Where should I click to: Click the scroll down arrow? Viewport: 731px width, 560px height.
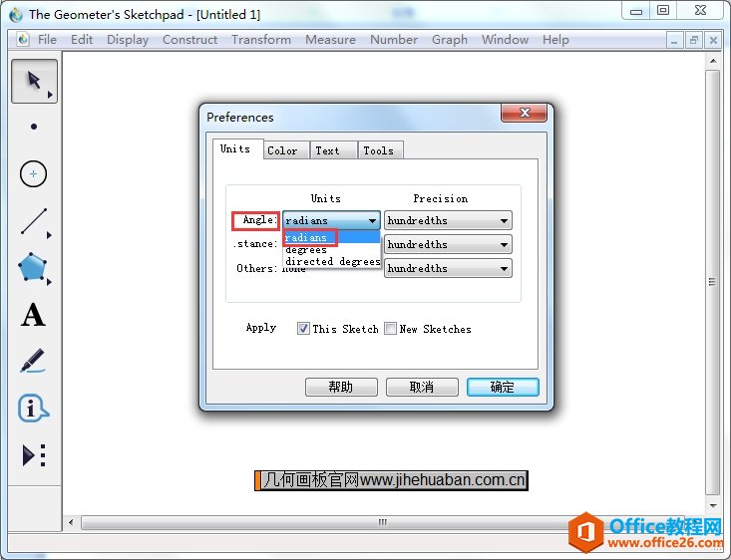[x=713, y=505]
